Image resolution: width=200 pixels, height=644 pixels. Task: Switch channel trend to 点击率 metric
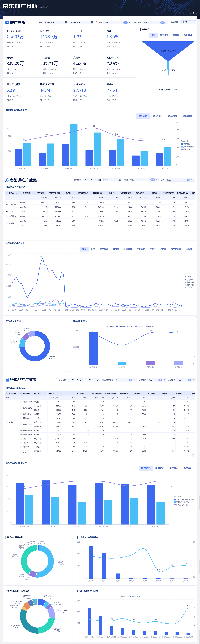coord(163,249)
